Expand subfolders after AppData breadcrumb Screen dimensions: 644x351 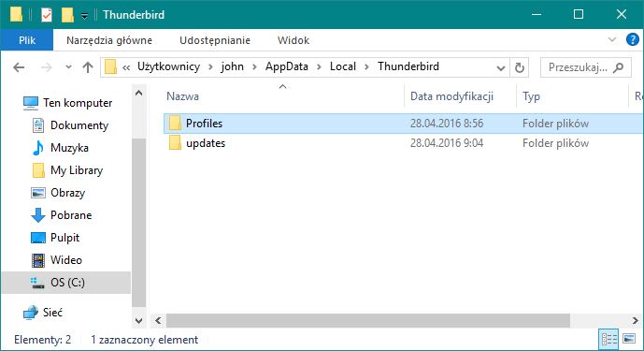[319, 67]
